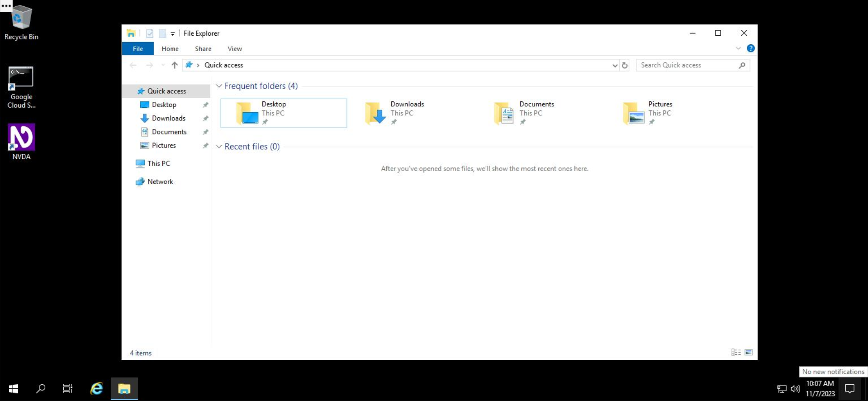Viewport: 868px width, 401px height.
Task: Launch the NVDA desktop shortcut
Action: click(x=21, y=142)
